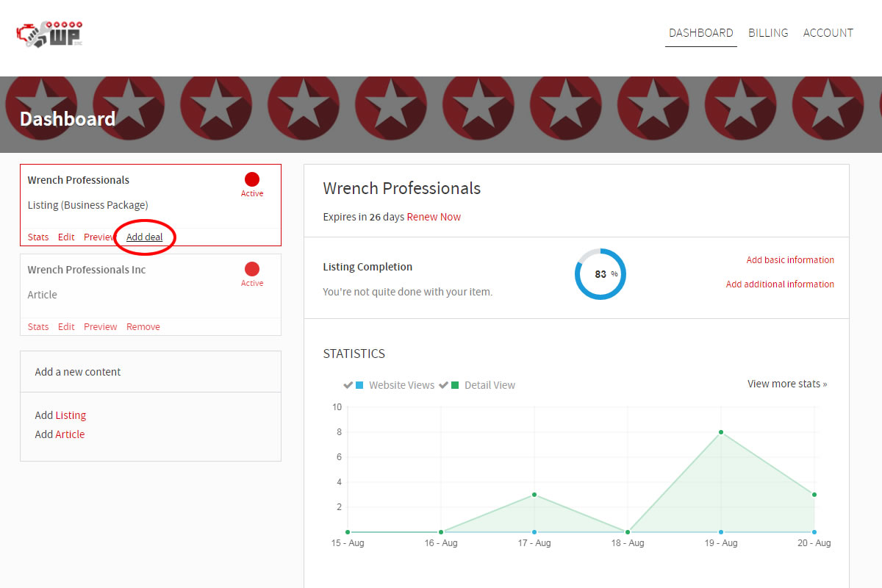Viewport: 882px width, 588px height.
Task: Open Add additional information
Action: point(780,284)
